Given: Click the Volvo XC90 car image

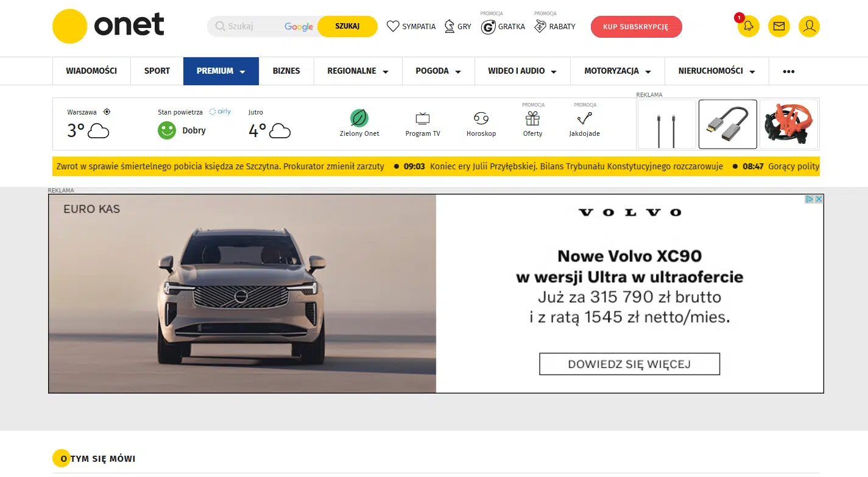Looking at the screenshot, I should coord(242,294).
